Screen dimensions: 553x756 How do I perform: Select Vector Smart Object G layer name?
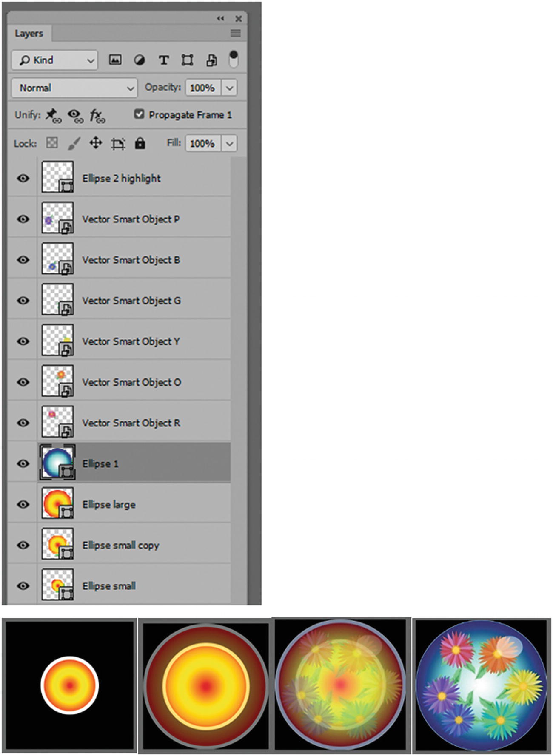pos(131,301)
